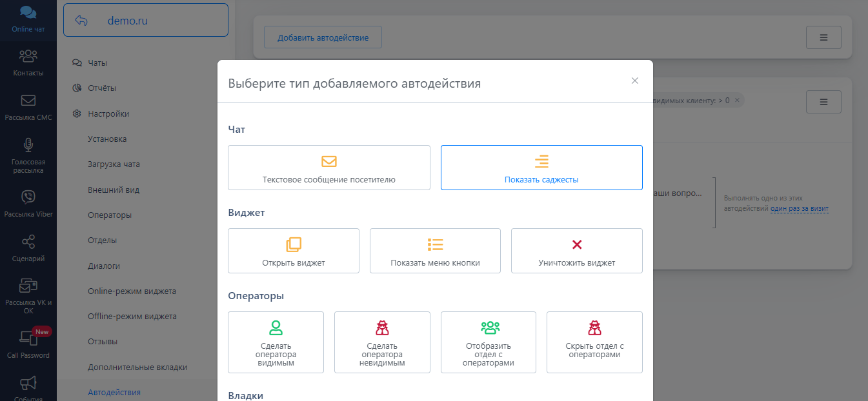The width and height of the screenshot is (868, 401).
Task: Open the hamburger menu beside Добавить автодействие
Action: (823, 37)
